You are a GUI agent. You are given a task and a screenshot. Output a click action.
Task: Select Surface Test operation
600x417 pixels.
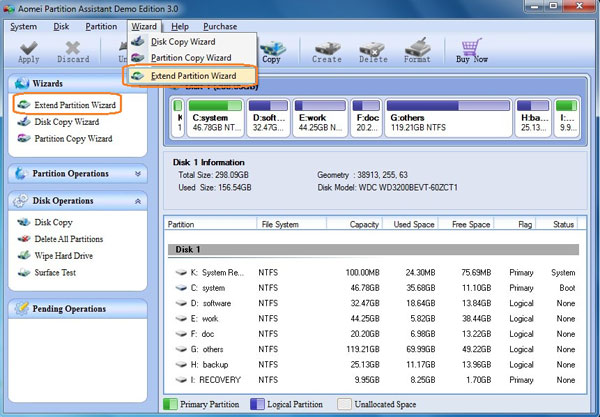point(55,272)
